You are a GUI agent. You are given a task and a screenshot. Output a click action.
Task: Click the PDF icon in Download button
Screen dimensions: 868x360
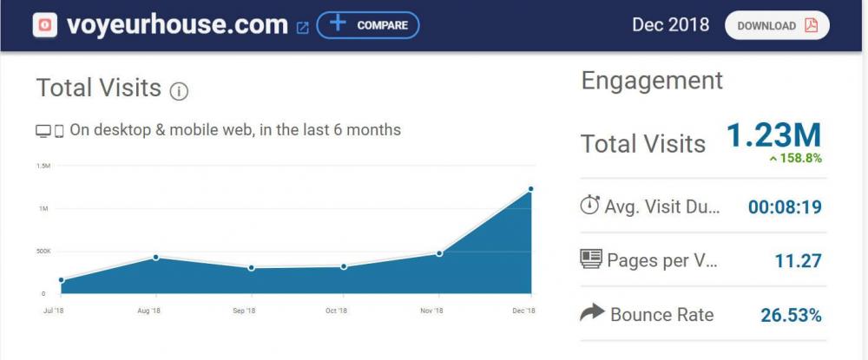(x=811, y=25)
